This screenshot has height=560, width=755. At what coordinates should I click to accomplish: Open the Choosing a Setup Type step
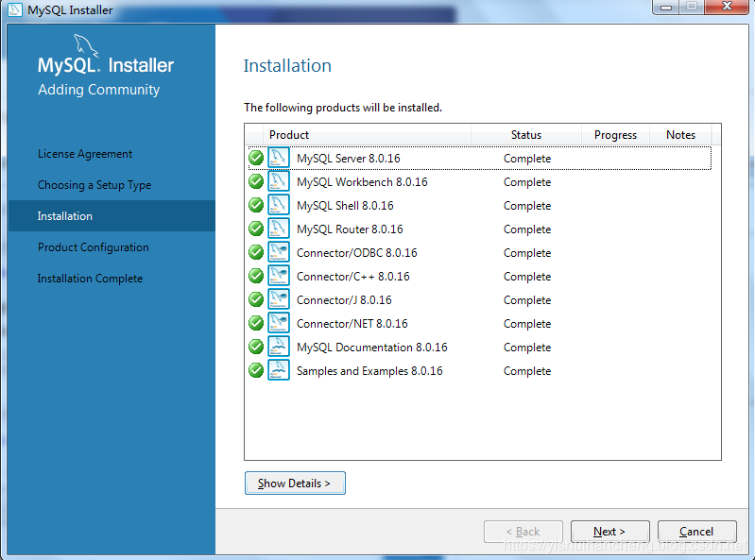click(94, 185)
